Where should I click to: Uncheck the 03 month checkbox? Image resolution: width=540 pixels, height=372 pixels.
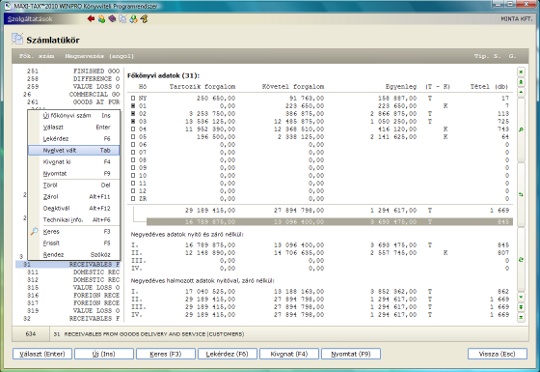coord(133,121)
